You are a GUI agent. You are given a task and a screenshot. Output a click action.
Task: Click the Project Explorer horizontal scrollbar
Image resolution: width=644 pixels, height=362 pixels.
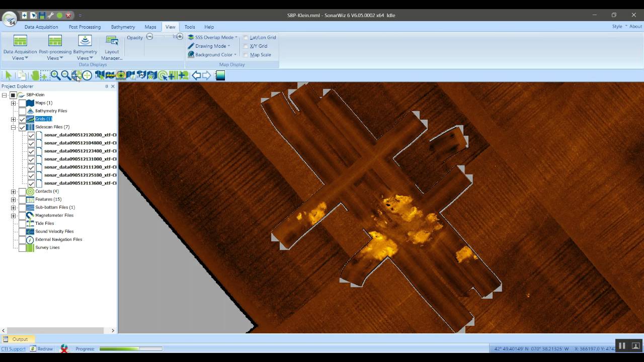click(x=59, y=330)
